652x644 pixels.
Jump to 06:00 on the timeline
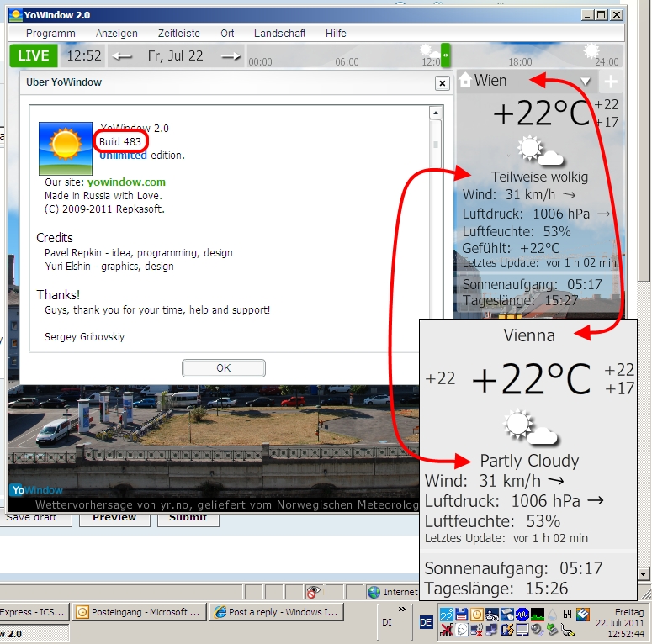coord(347,62)
